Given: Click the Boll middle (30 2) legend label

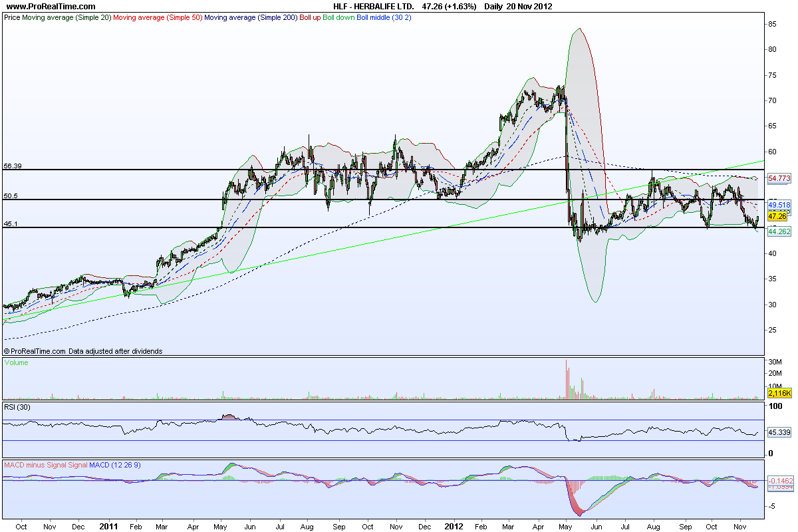Looking at the screenshot, I should pos(384,18).
